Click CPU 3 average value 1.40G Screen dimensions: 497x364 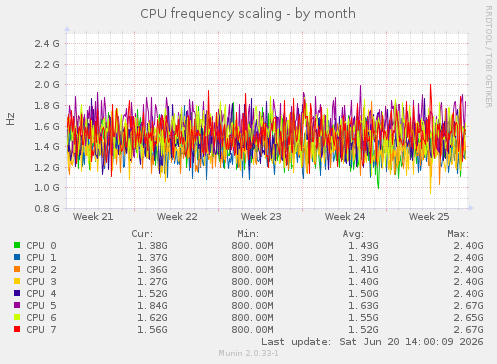(363, 282)
